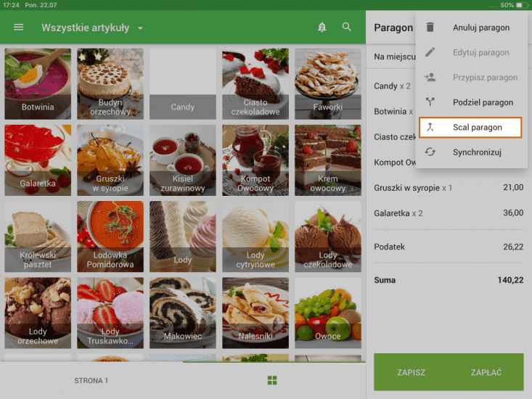Click the notification bell icon
This screenshot has width=532, height=399.
coord(322,28)
